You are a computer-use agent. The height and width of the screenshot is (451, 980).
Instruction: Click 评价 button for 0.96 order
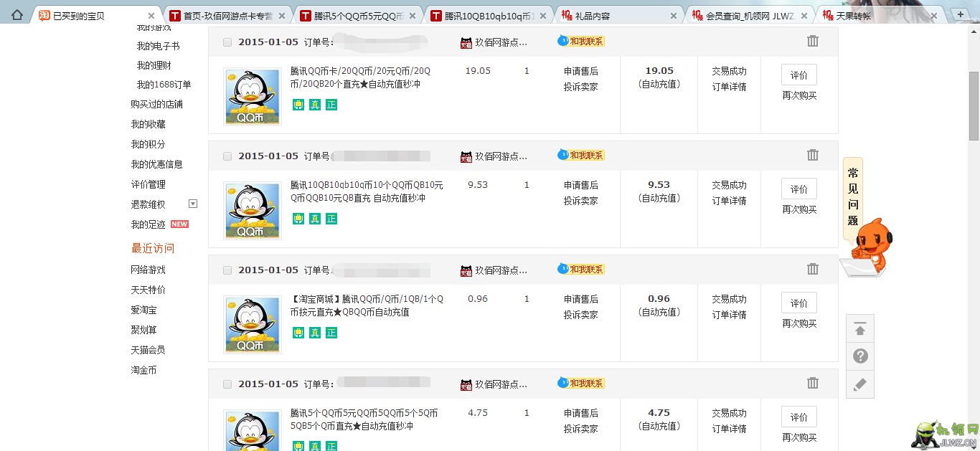[799, 303]
